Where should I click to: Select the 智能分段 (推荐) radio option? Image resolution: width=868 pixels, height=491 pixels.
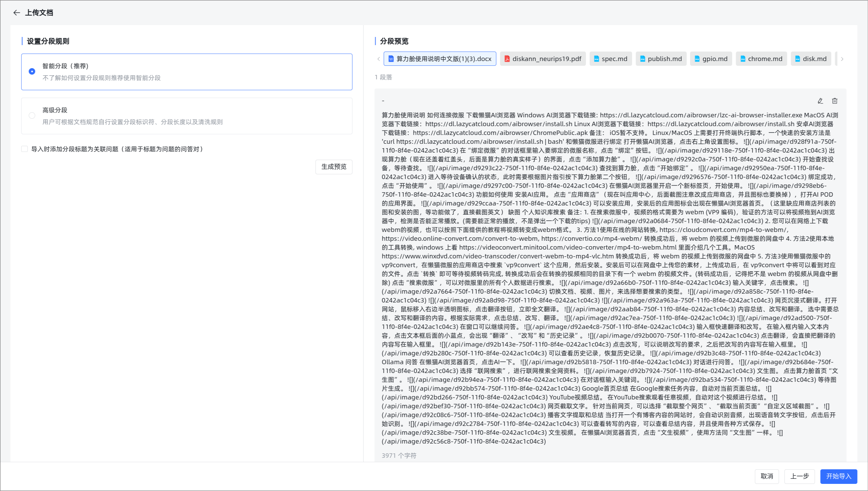pos(32,72)
